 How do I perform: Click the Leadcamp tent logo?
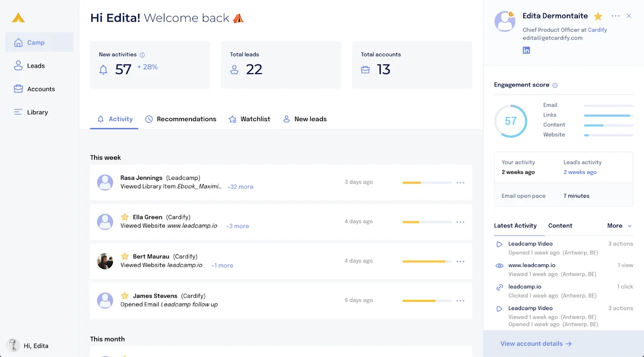18,18
